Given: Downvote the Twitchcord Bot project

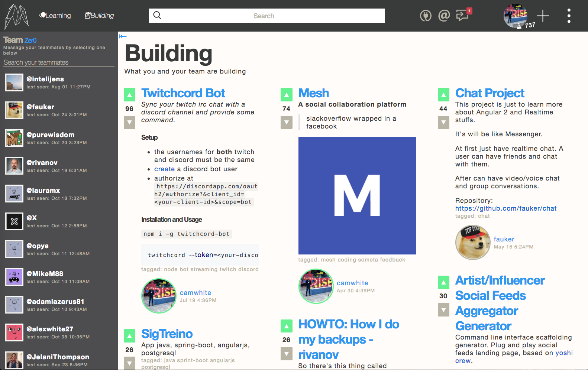Looking at the screenshot, I should click(x=129, y=122).
